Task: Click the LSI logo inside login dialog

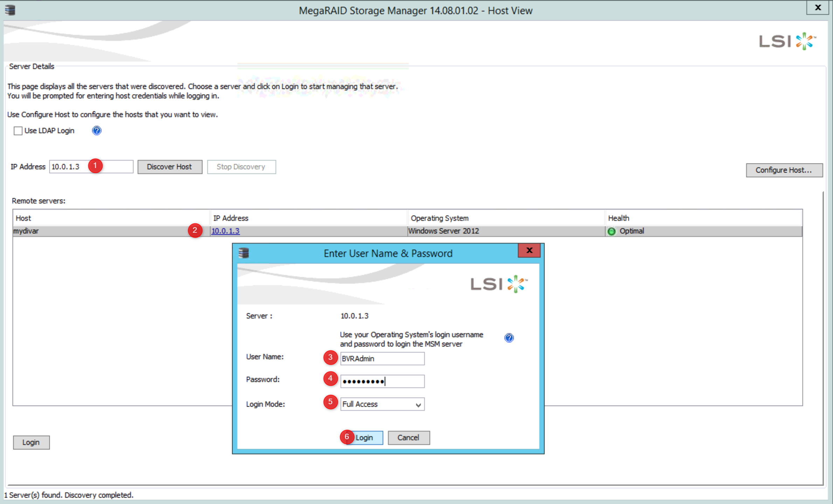Action: 499,284
